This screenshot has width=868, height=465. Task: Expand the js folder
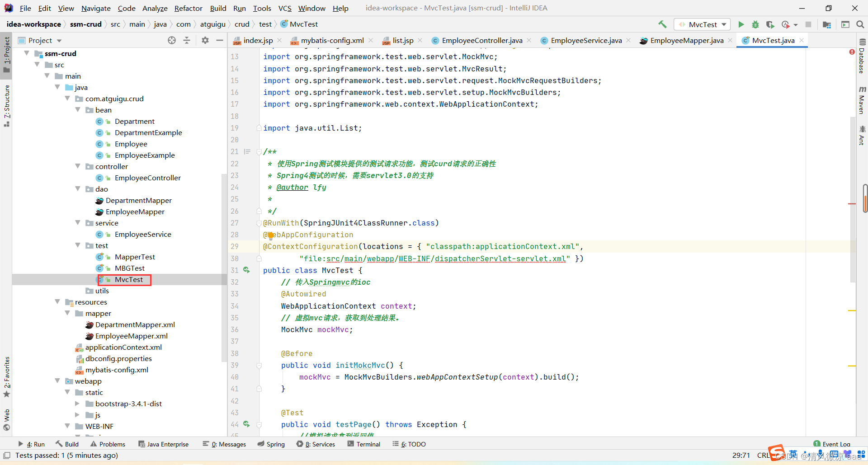tap(78, 415)
